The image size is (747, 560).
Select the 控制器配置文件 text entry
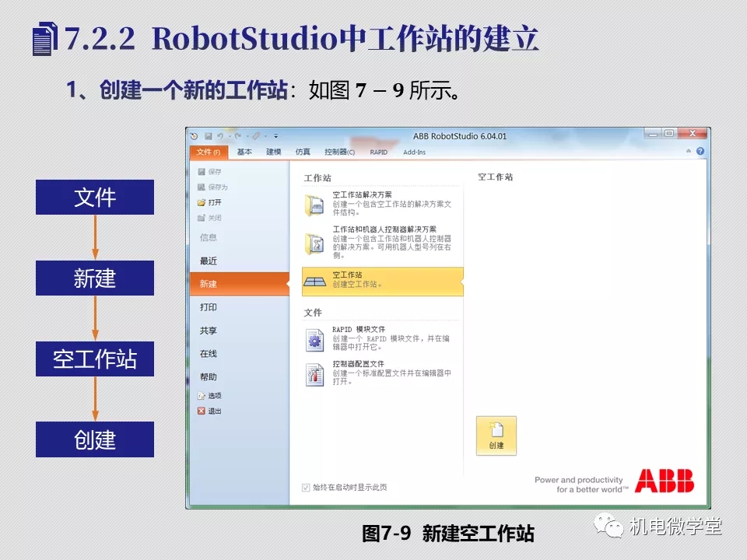click(x=391, y=373)
